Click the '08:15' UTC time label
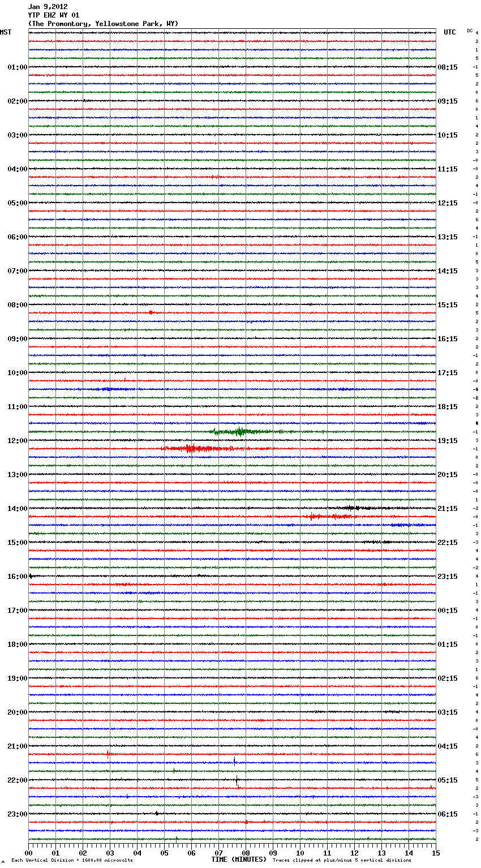Screen dimensions: 481x868 pyautogui.click(x=448, y=67)
